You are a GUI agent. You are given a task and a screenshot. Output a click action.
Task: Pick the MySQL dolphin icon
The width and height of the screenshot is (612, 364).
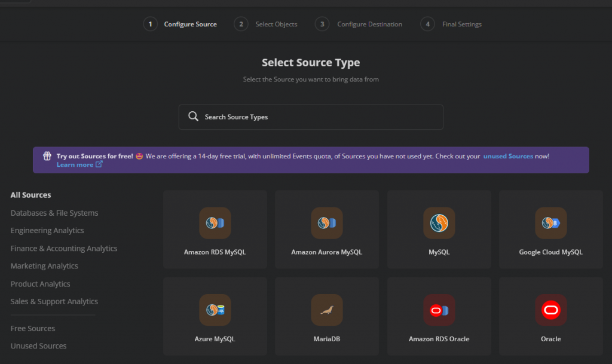[x=439, y=223]
